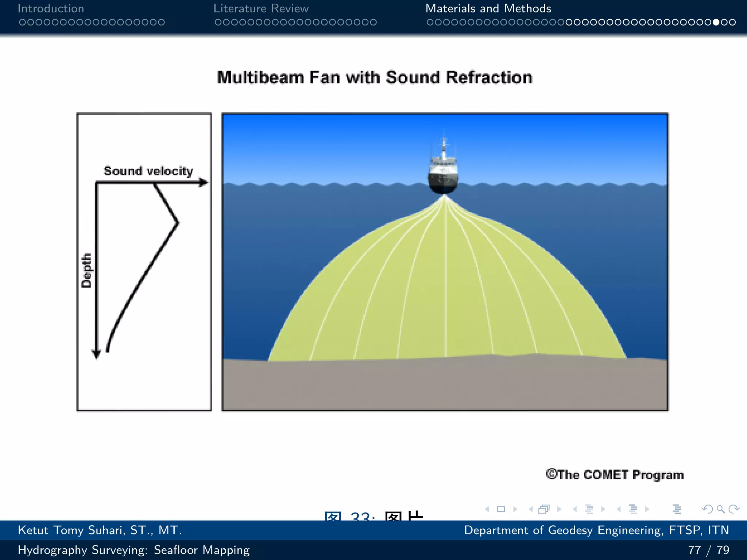The image size is (747, 560).
Task: Select the last frame circle under Literature Review
Action: pos(373,22)
